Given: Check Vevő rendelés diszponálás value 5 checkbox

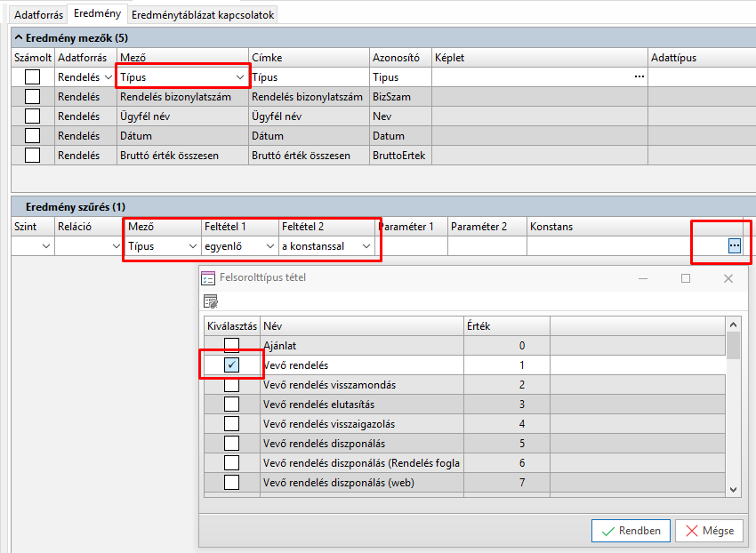Looking at the screenshot, I should (x=231, y=443).
